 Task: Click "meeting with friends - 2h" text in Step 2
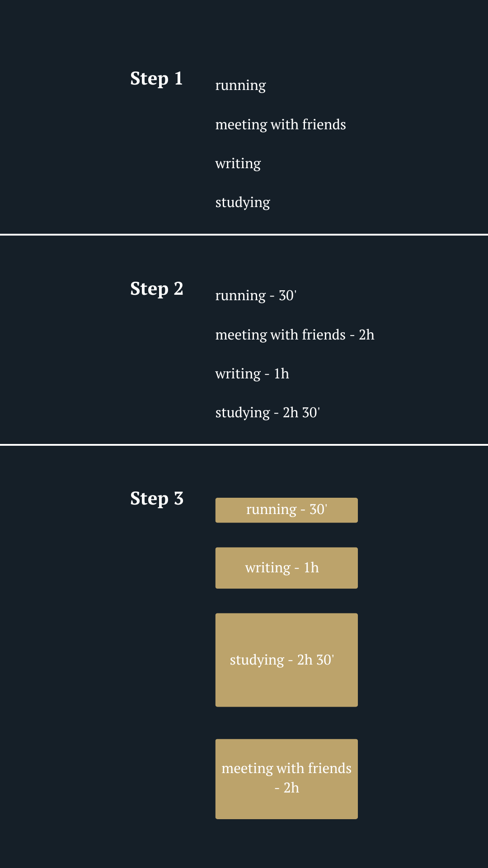click(294, 335)
